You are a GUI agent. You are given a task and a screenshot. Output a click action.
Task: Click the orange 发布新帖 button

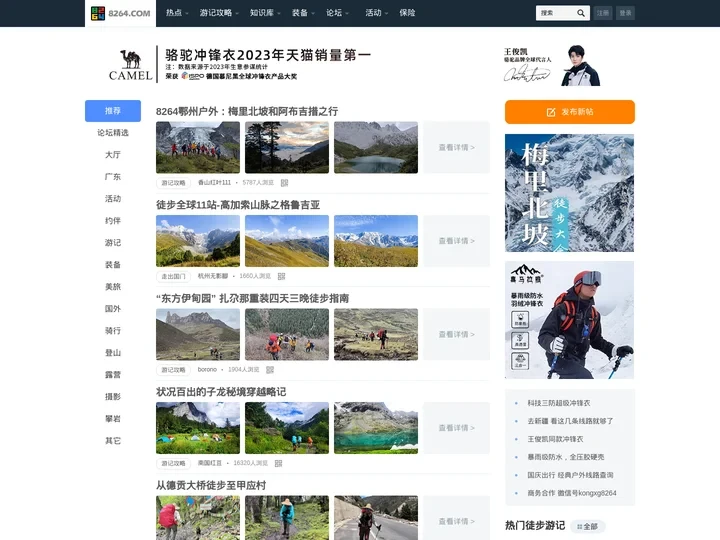(569, 112)
